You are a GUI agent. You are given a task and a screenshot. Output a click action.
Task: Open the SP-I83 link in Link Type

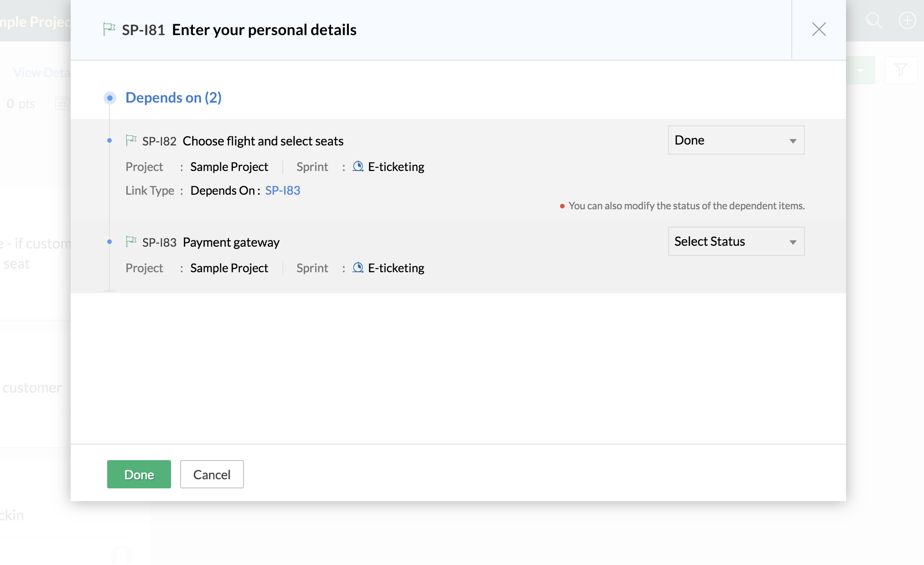pyautogui.click(x=282, y=190)
